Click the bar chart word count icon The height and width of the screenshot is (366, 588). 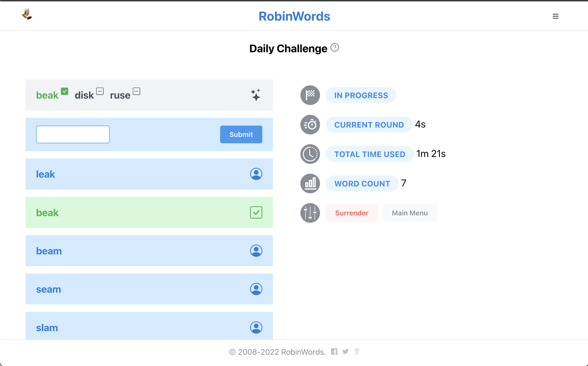310,183
